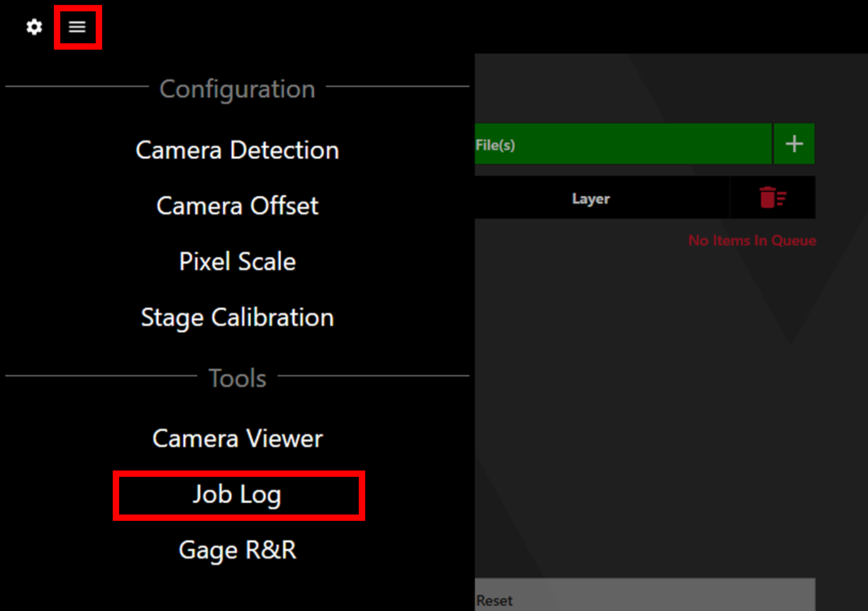
Task: Click the Configuration section heading
Action: pos(238,89)
